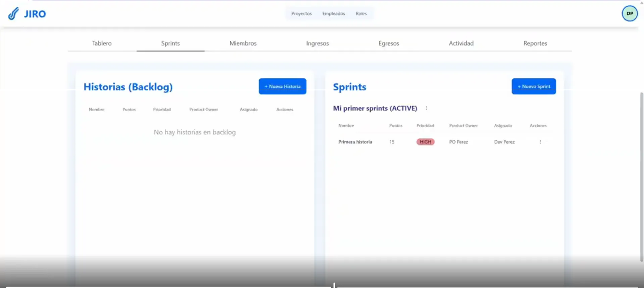
Task: Open Roles in top navigation
Action: pyautogui.click(x=361, y=13)
